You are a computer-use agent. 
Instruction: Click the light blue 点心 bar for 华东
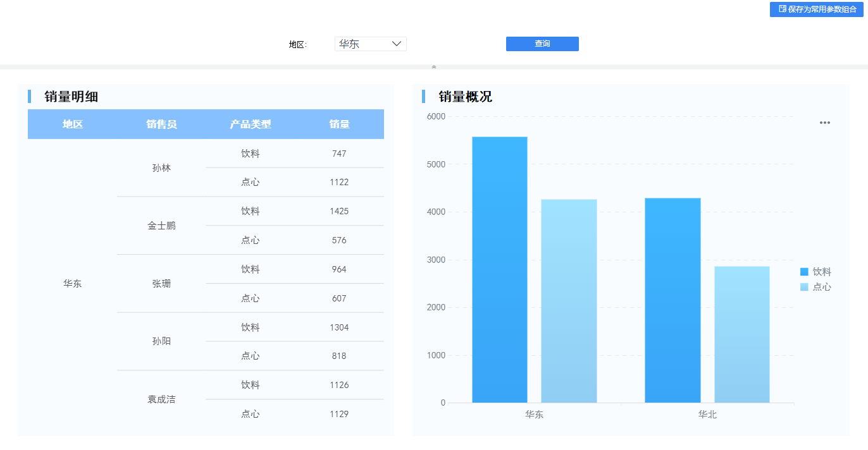tap(569, 301)
